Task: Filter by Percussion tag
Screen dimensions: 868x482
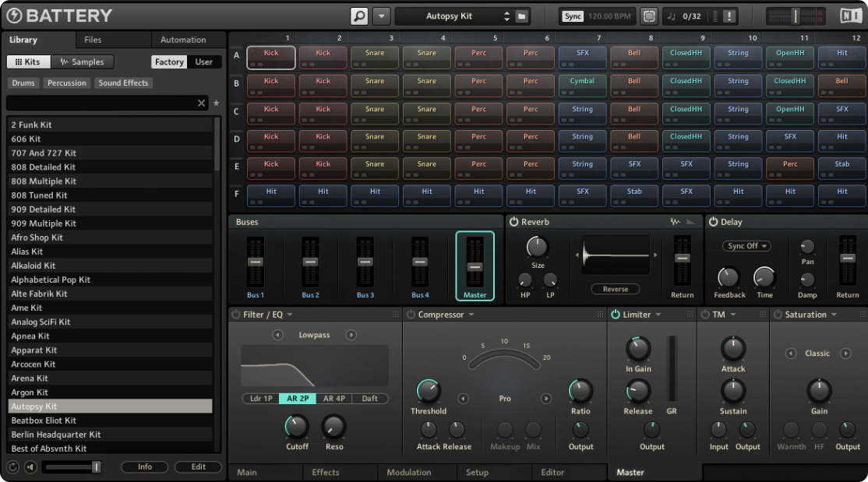Action: point(67,83)
